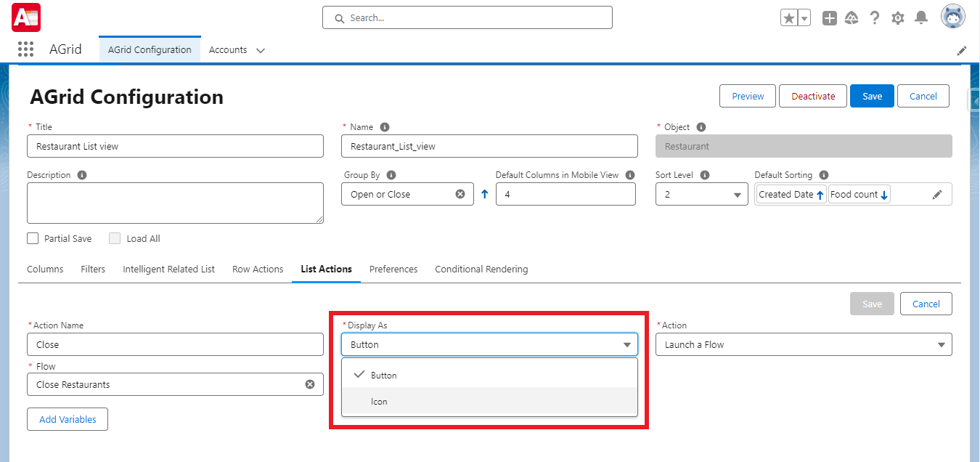Clear the Close Restaurants flow selection
The image size is (980, 462).
310,384
